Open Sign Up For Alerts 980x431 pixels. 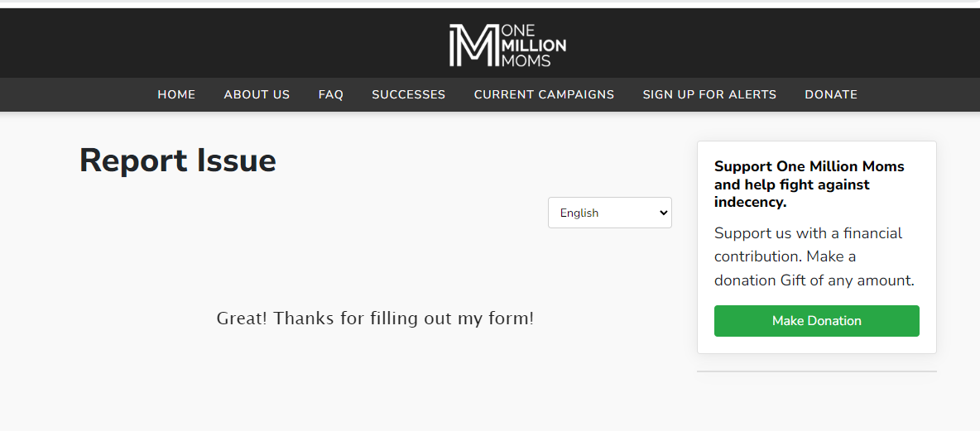click(709, 94)
